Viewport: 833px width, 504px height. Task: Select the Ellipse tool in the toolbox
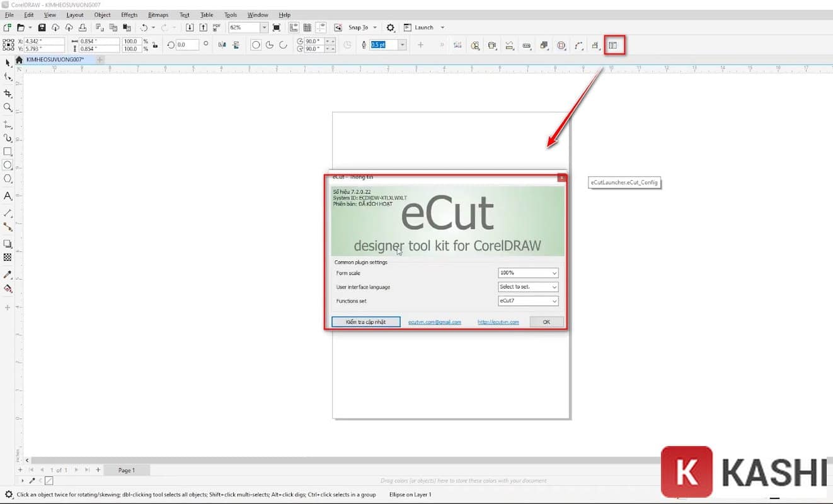8,165
